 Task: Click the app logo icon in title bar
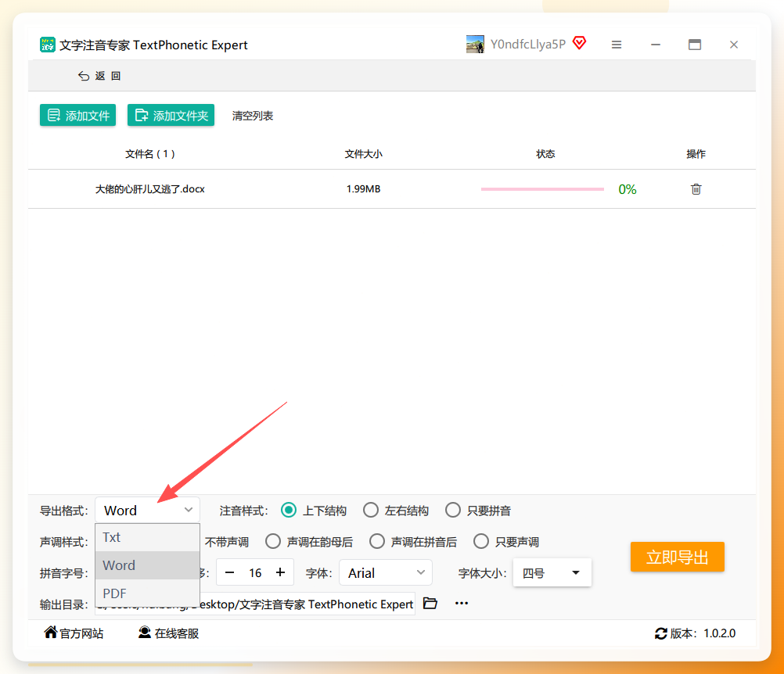pos(48,45)
